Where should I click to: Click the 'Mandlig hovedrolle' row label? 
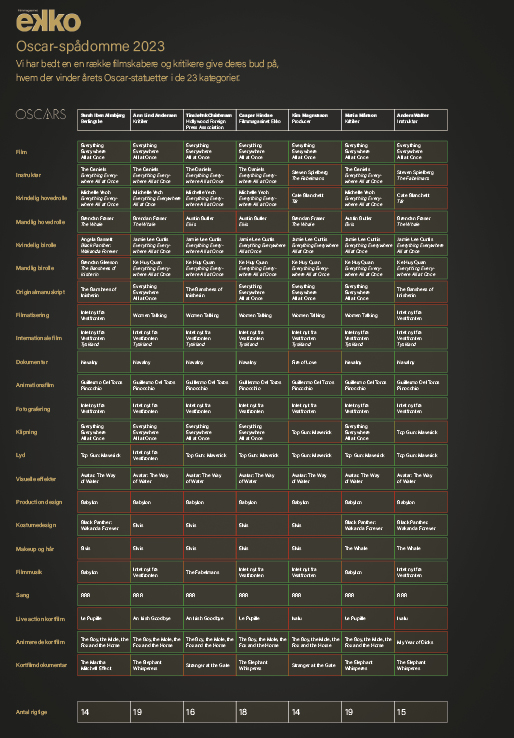tap(40, 222)
